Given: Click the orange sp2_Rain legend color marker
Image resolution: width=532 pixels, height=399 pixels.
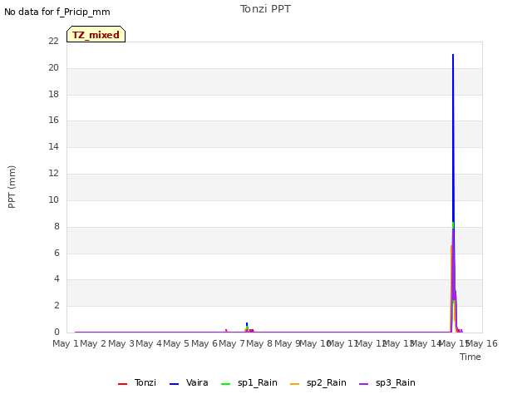Looking at the screenshot, I should coord(295,384).
